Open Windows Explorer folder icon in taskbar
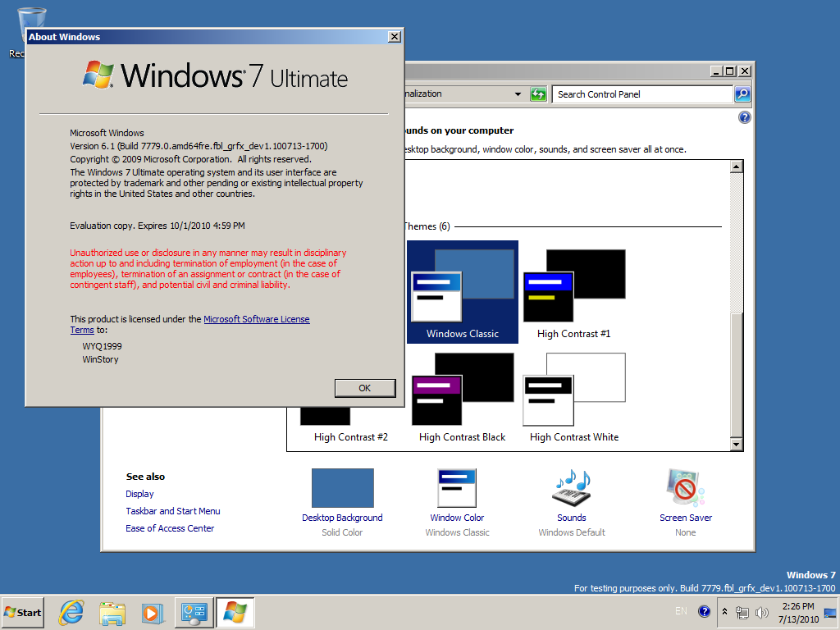The height and width of the screenshot is (630, 840). (112, 613)
